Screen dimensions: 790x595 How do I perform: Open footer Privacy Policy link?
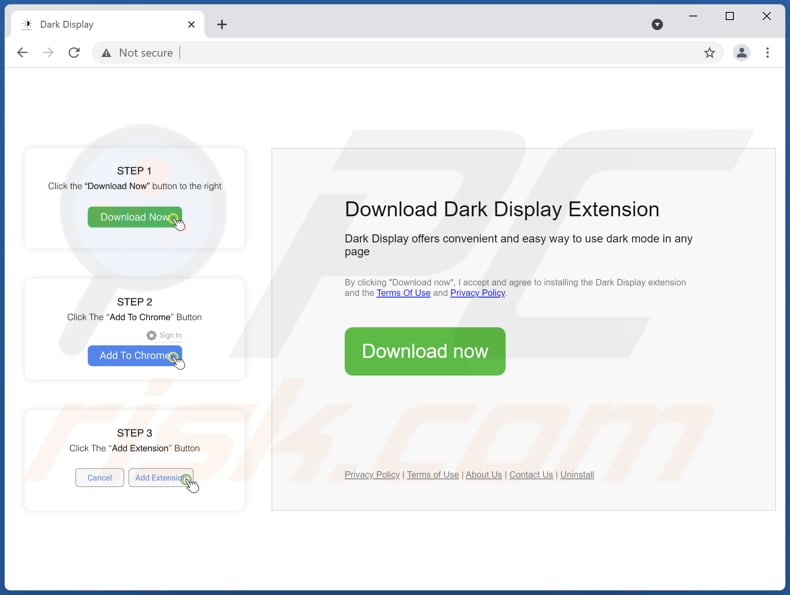click(x=372, y=475)
